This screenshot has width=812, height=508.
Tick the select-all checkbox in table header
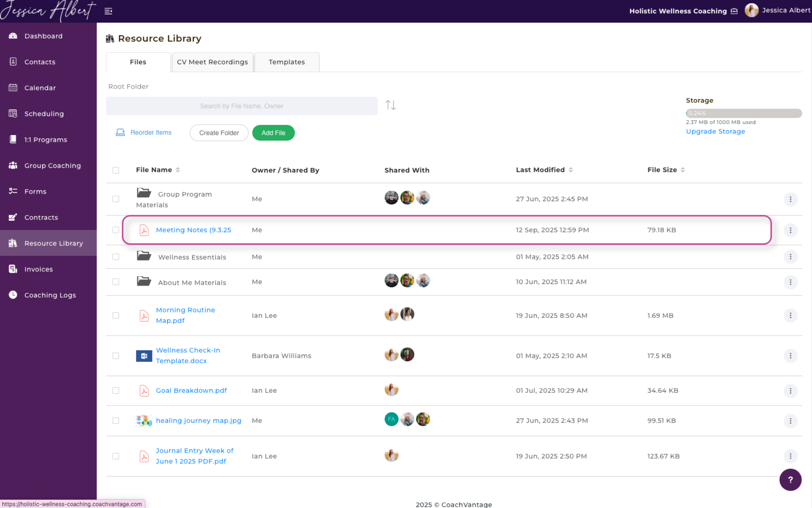tap(116, 170)
